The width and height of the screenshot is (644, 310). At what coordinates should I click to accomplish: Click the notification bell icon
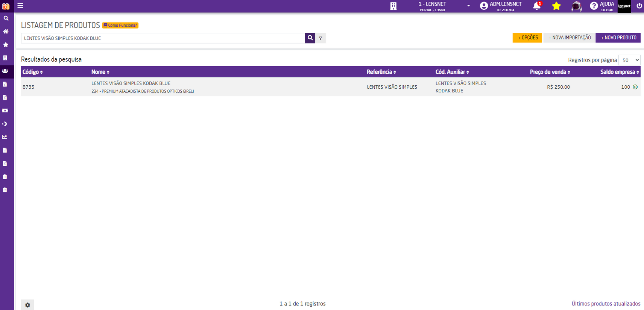(537, 6)
